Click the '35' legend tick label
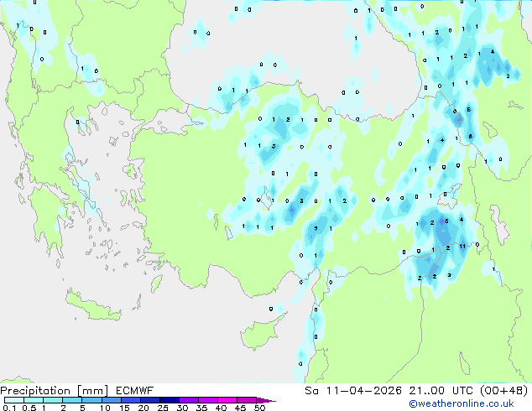The width and height of the screenshot is (532, 411). pyautogui.click(x=201, y=408)
